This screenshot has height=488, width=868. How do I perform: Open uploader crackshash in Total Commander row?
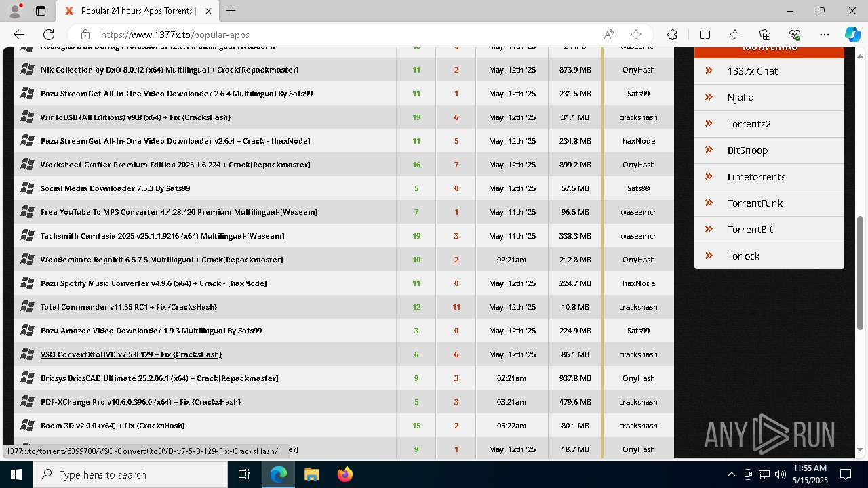(638, 307)
